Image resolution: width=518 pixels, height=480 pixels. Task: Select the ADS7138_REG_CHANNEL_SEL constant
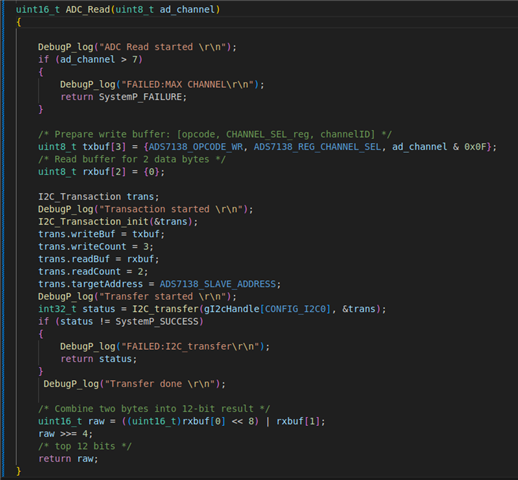tap(317, 147)
